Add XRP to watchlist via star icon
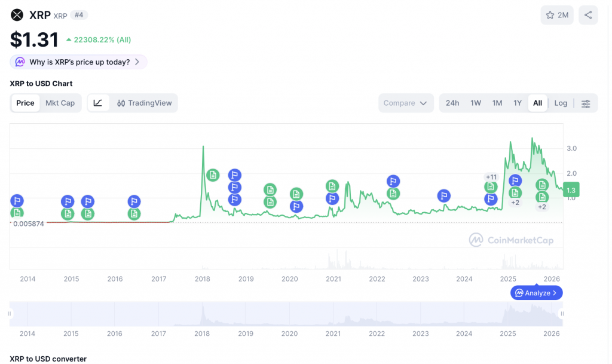The width and height of the screenshot is (612, 364). point(550,15)
